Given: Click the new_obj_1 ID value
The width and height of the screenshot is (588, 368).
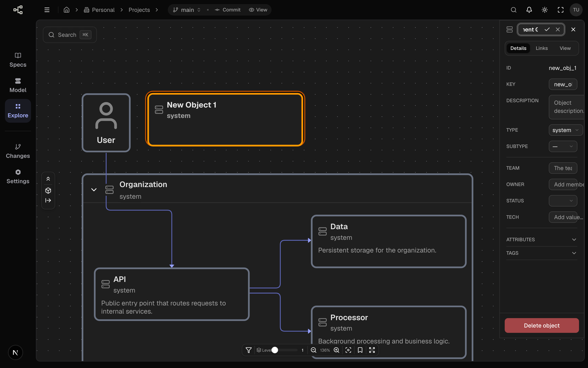Looking at the screenshot, I should click(x=562, y=68).
